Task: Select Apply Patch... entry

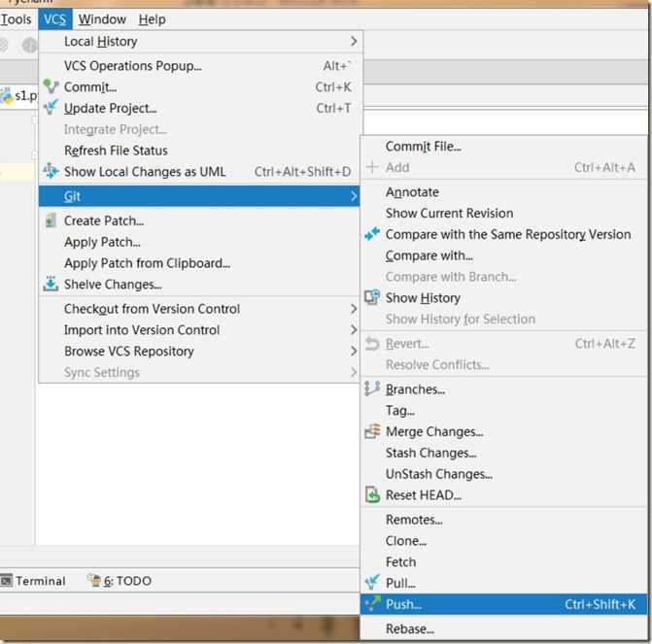Action: click(199, 242)
